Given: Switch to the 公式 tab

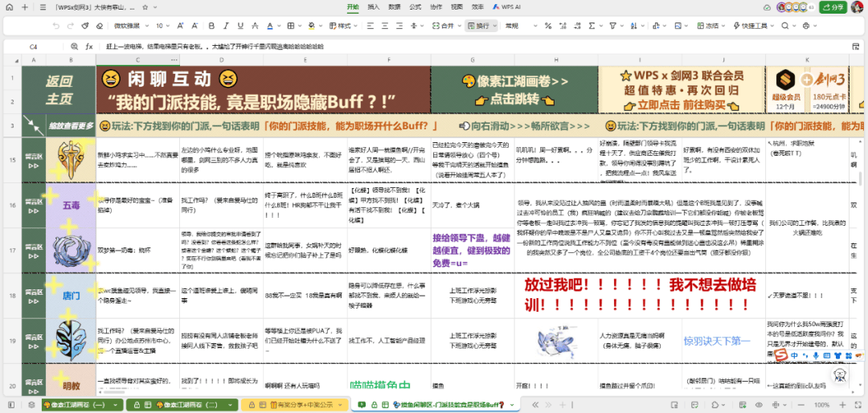Looking at the screenshot, I should click(416, 7).
